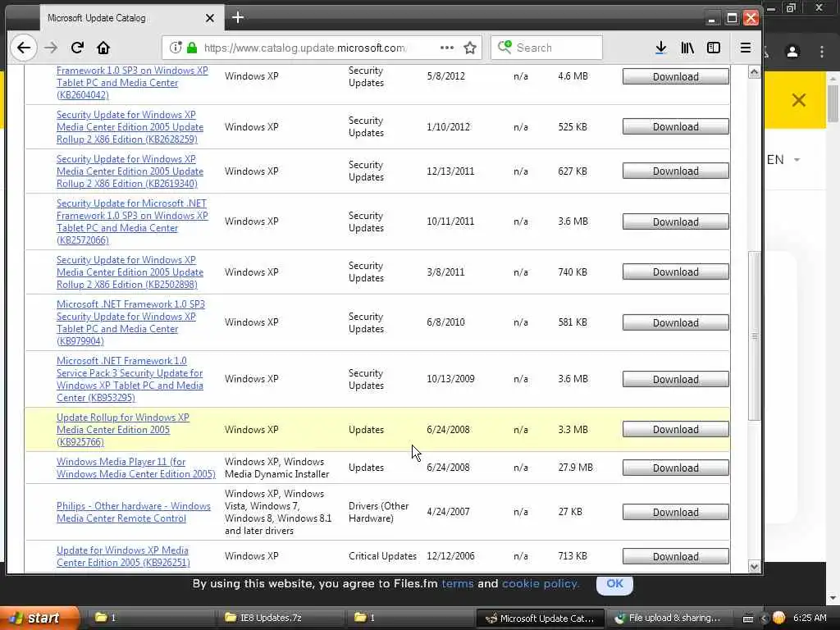The width and height of the screenshot is (840, 630).
Task: Close the Microsoft Update Catalog tab
Action: point(210,18)
